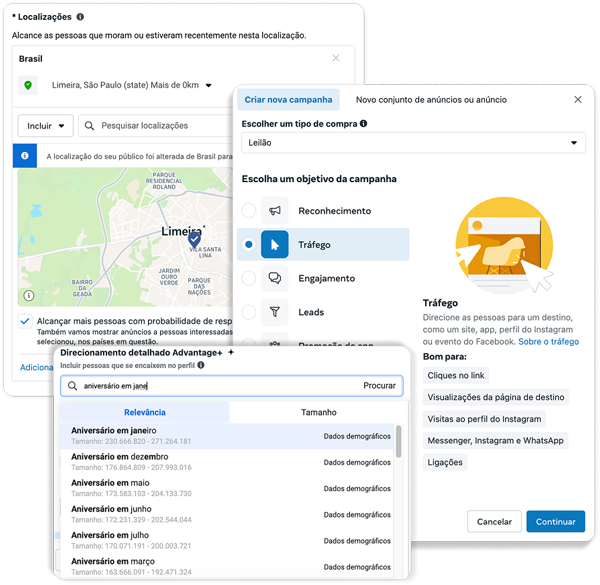Click the info icon beside Localizações
This screenshot has height=585, width=600.
pos(80,17)
